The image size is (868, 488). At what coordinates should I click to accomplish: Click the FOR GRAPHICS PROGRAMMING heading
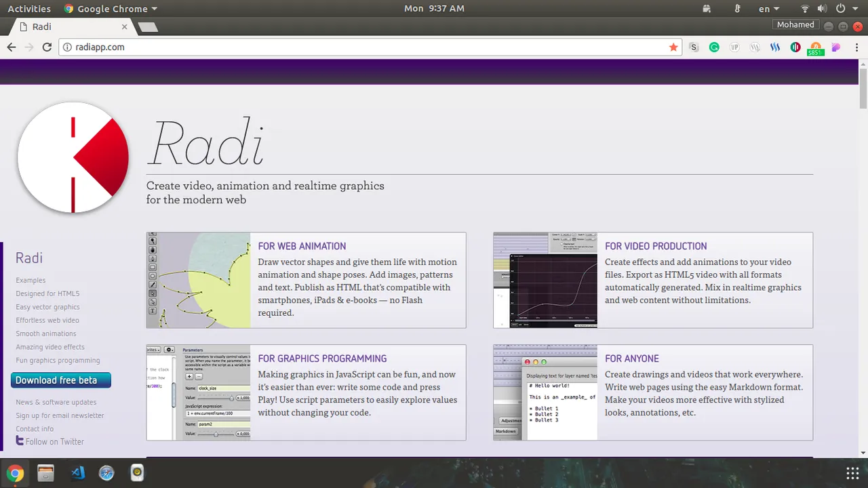(322, 359)
